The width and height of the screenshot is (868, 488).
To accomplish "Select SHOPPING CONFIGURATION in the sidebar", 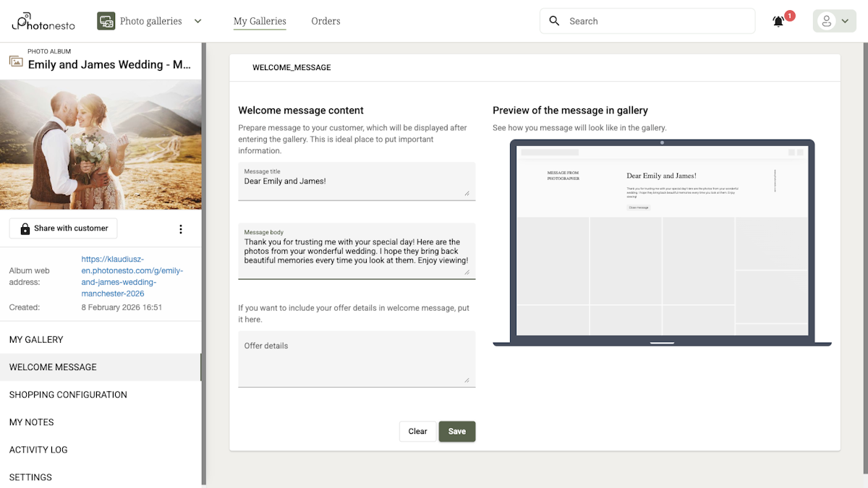I will [x=68, y=395].
